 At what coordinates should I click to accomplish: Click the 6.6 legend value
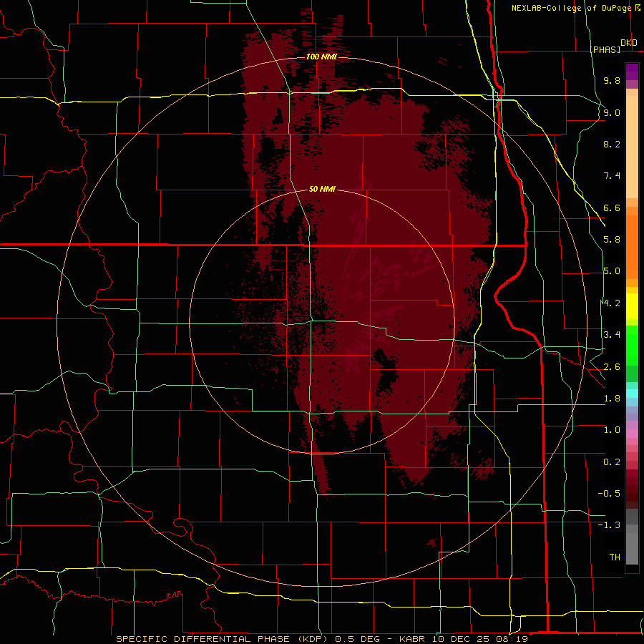(x=612, y=208)
